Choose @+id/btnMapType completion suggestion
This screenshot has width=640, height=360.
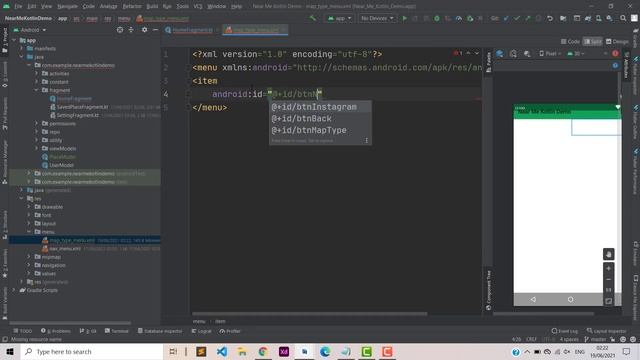[x=320, y=130]
